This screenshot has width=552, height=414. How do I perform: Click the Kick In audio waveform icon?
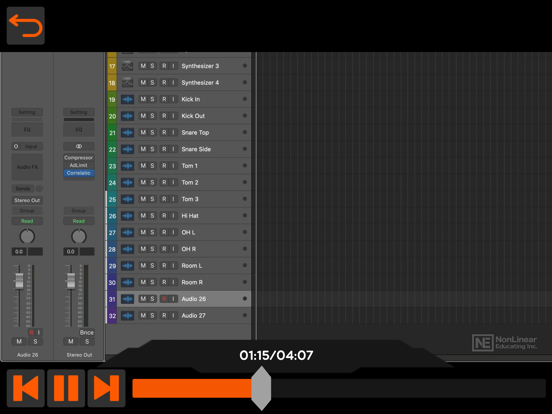(127, 99)
